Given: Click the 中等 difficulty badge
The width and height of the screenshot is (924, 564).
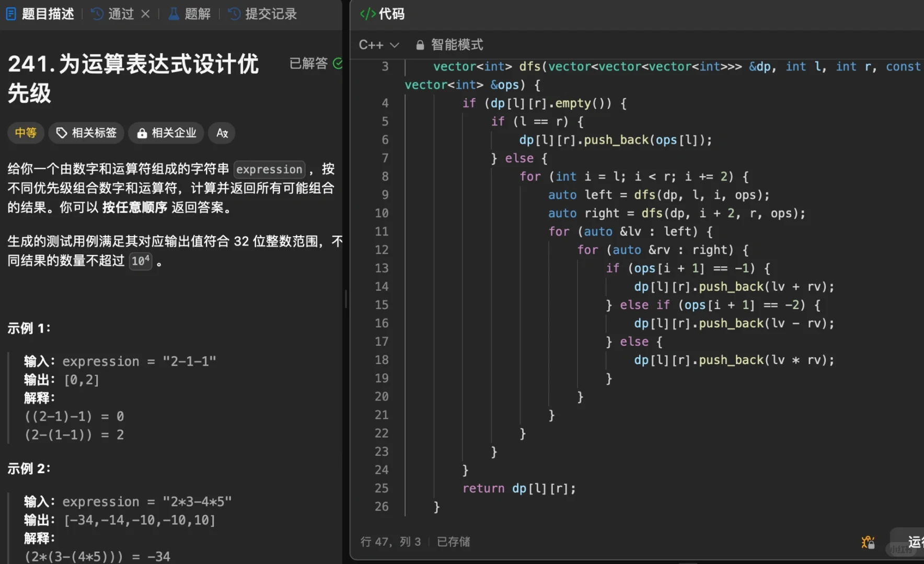Looking at the screenshot, I should click(26, 133).
